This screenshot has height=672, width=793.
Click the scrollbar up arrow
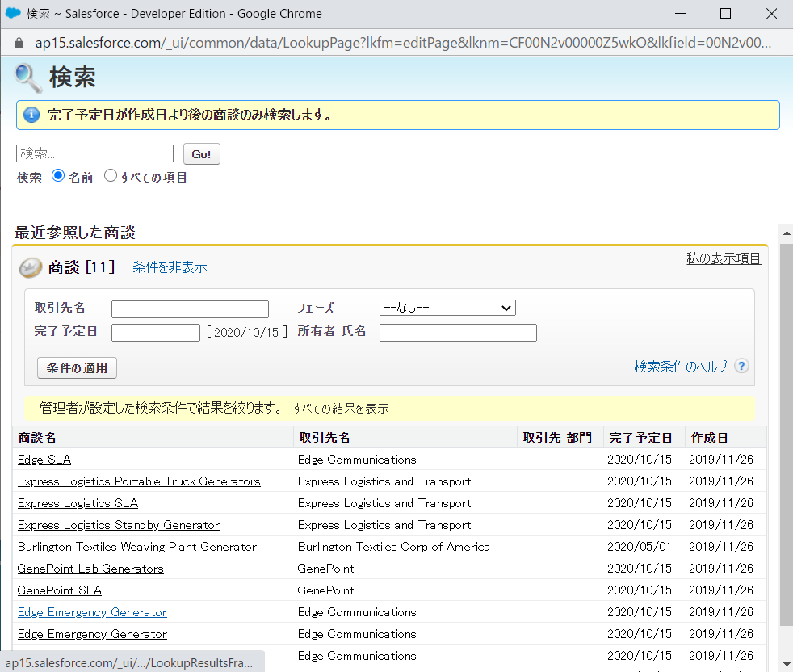coord(787,233)
